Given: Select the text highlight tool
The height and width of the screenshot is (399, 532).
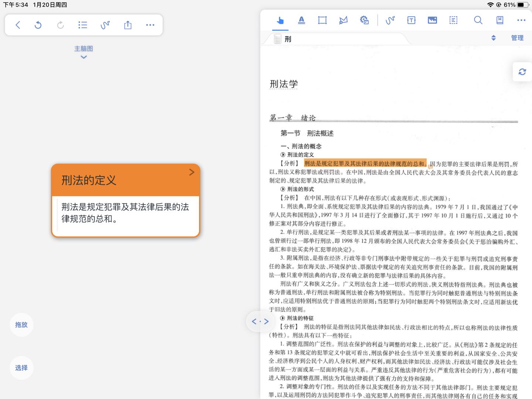Looking at the screenshot, I should (301, 20).
